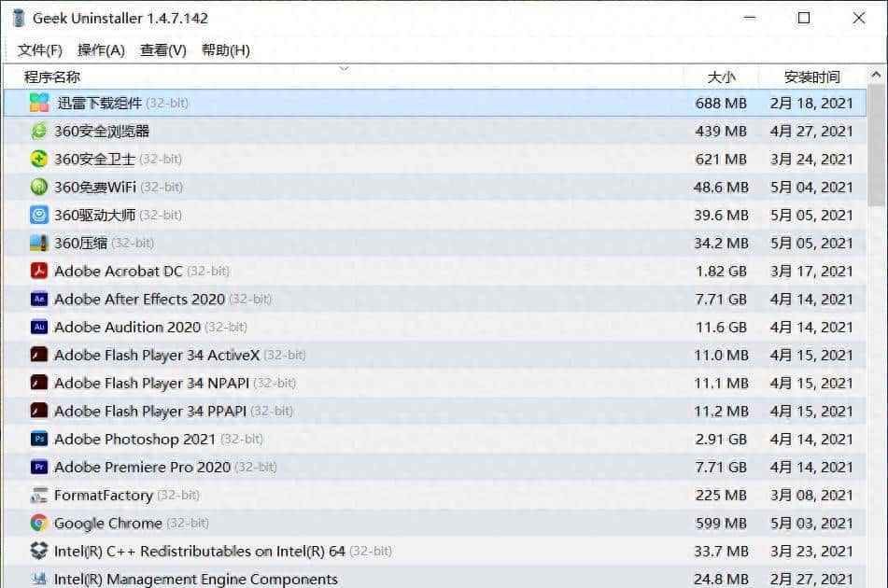This screenshot has height=588, width=888.
Task: Select Adobe Flash Player 34 NPAPI entry
Action: [x=152, y=384]
